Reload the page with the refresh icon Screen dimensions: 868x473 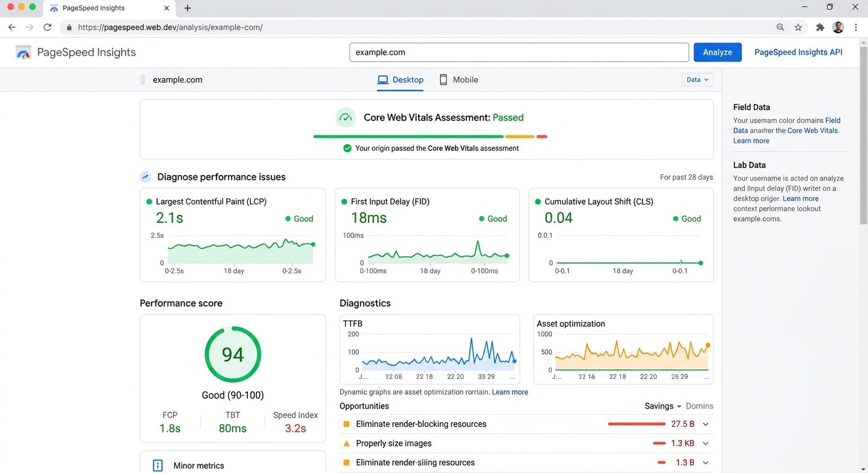click(x=47, y=27)
